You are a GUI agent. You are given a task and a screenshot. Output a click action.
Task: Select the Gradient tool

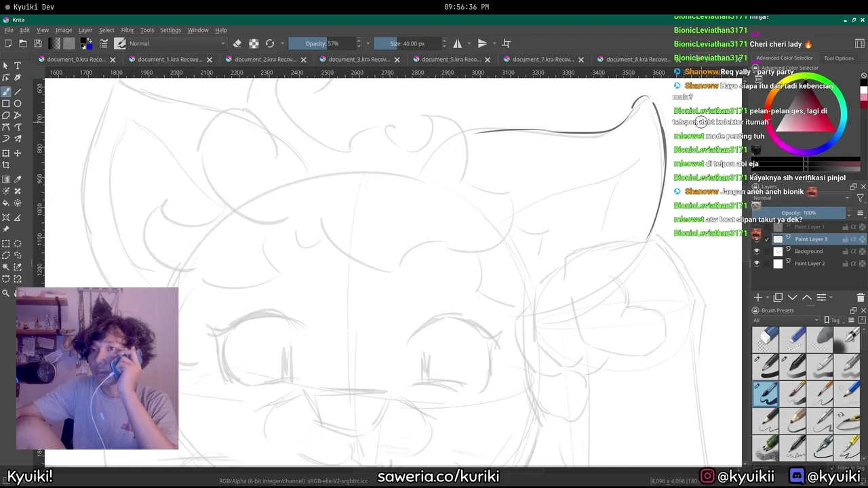[6, 180]
